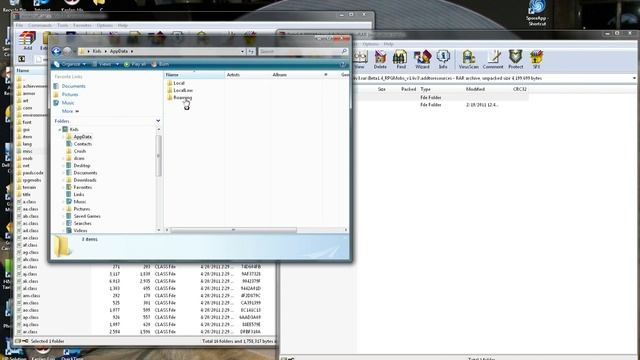Image resolution: width=640 pixels, height=360 pixels.
Task: Sort by Size column in right WinRAR
Action: [382, 89]
